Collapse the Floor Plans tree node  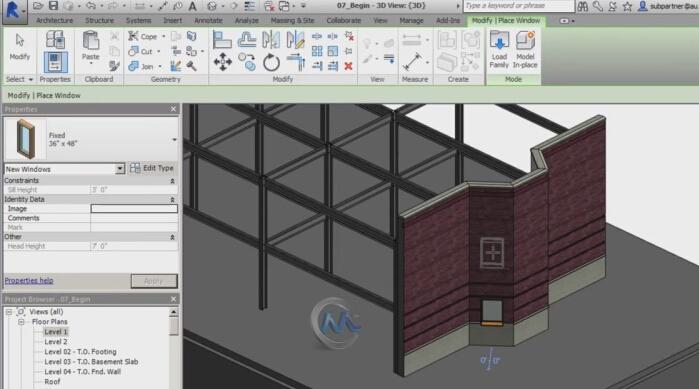pos(21,322)
